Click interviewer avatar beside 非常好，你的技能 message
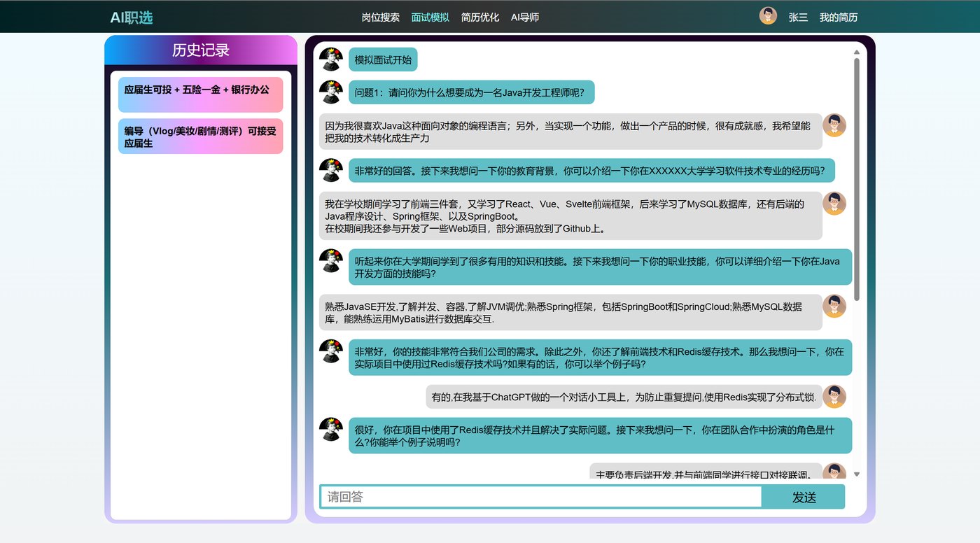Screen dimensions: 980x543 [x=330, y=351]
